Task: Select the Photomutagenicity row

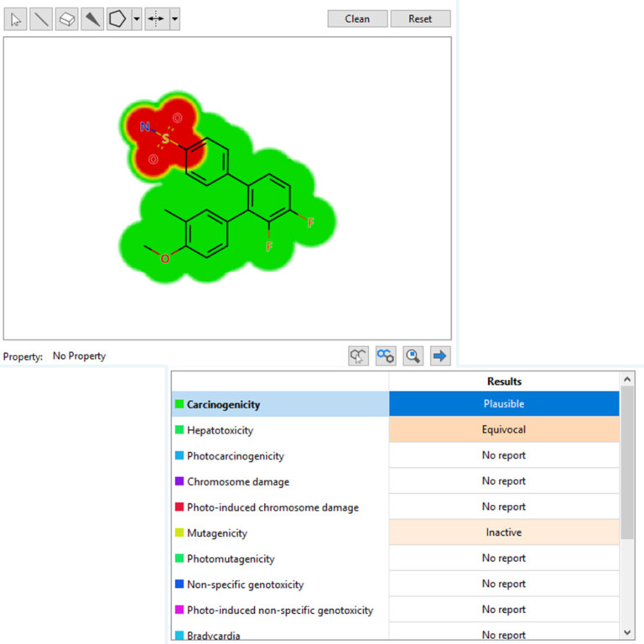Action: pyautogui.click(x=396, y=558)
